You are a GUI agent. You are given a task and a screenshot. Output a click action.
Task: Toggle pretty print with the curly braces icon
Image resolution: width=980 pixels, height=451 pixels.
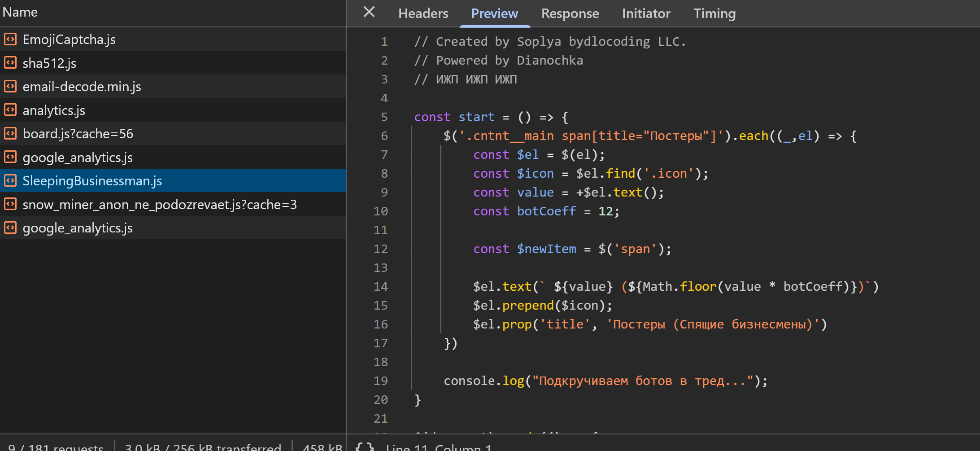click(x=364, y=447)
